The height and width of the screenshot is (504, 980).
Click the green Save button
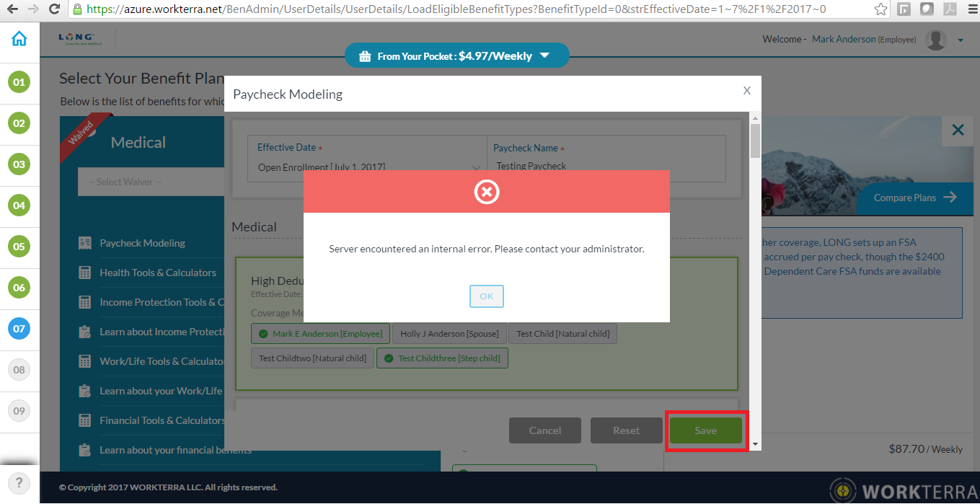705,430
